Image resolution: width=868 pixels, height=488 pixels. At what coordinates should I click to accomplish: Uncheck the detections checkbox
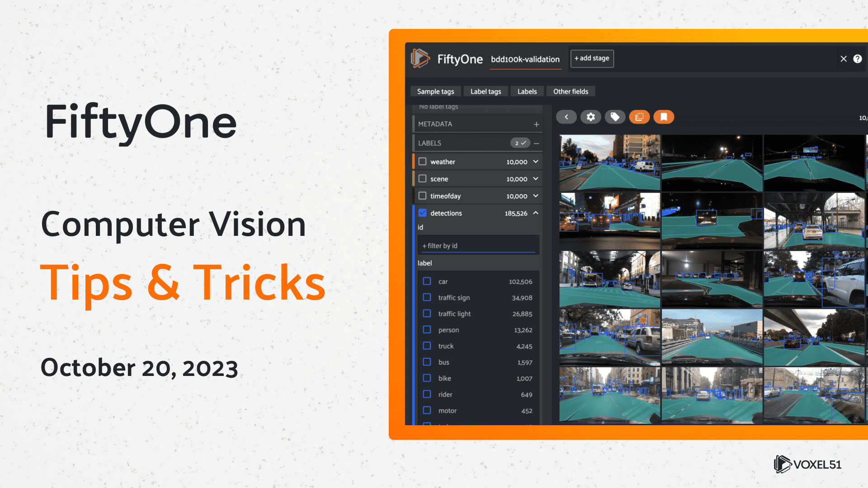pos(422,213)
